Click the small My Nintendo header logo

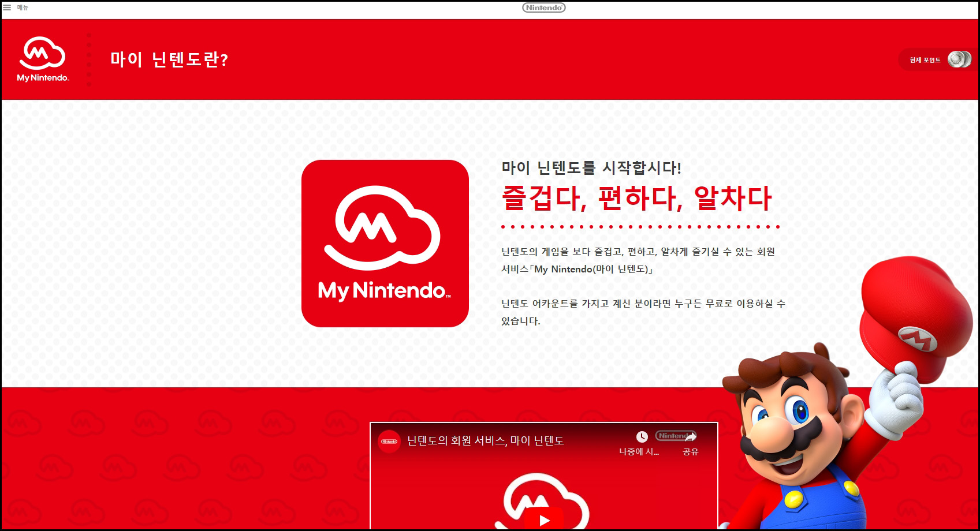click(43, 59)
